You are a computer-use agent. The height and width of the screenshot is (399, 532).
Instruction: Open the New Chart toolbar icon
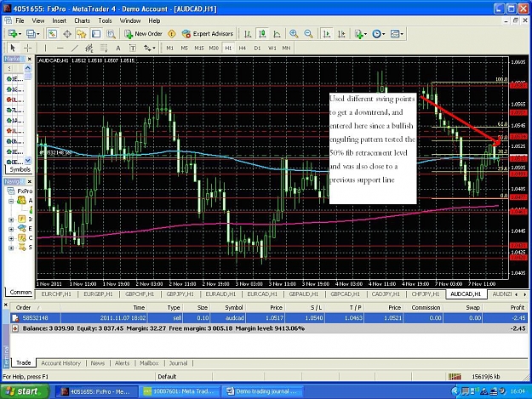pos(13,34)
